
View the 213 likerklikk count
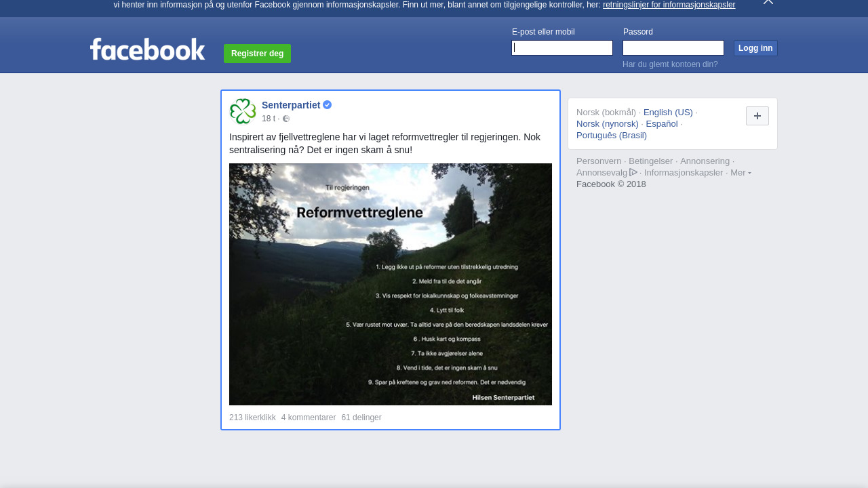[x=252, y=418]
